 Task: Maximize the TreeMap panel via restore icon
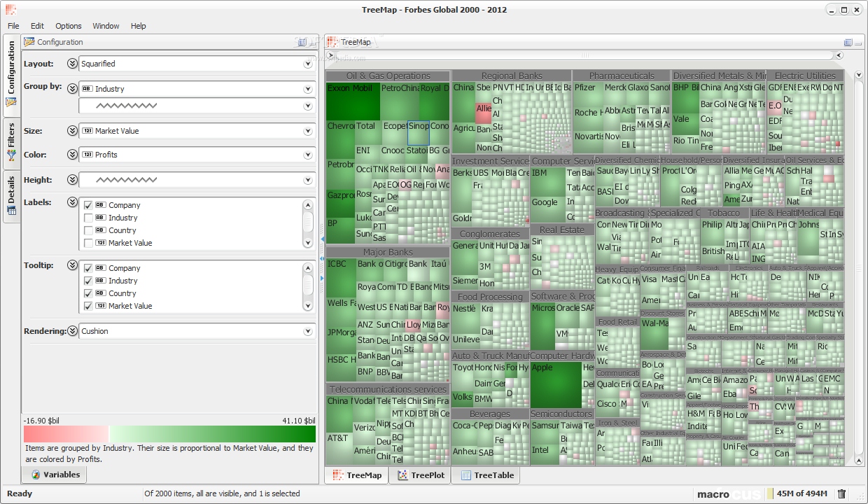[848, 42]
